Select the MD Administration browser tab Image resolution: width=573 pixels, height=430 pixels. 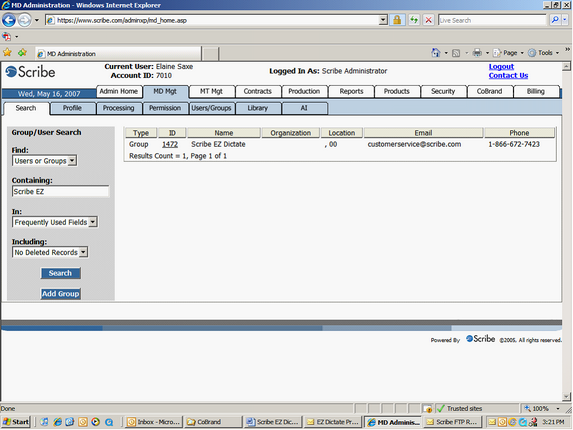click(118, 54)
